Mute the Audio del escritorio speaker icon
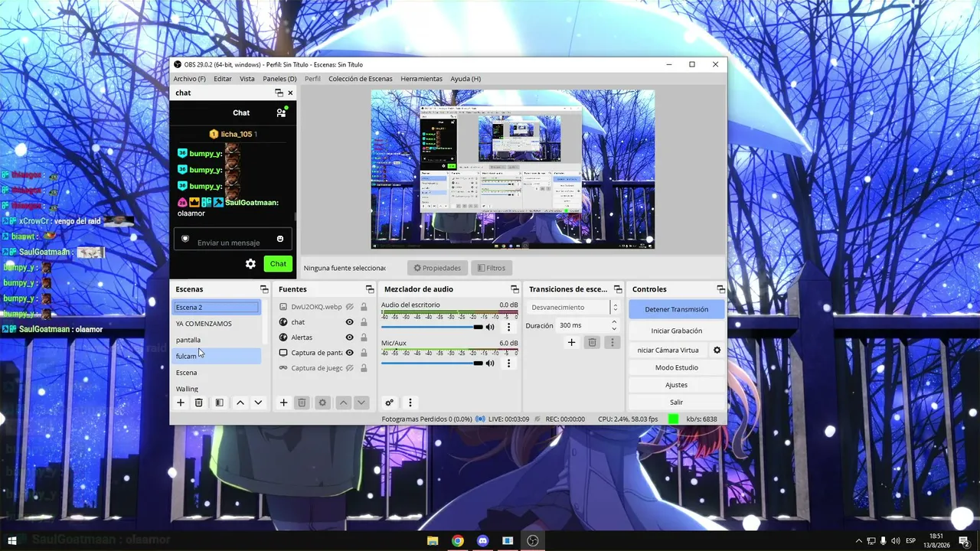 pos(490,327)
